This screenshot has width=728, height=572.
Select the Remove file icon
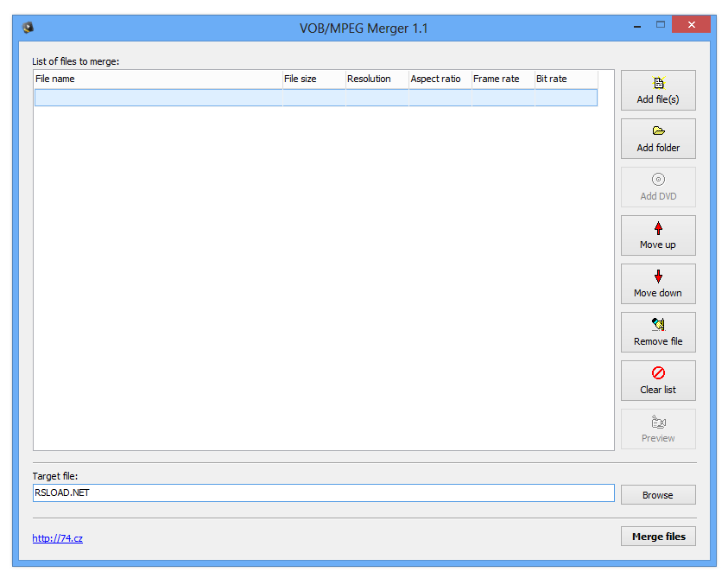coord(658,324)
